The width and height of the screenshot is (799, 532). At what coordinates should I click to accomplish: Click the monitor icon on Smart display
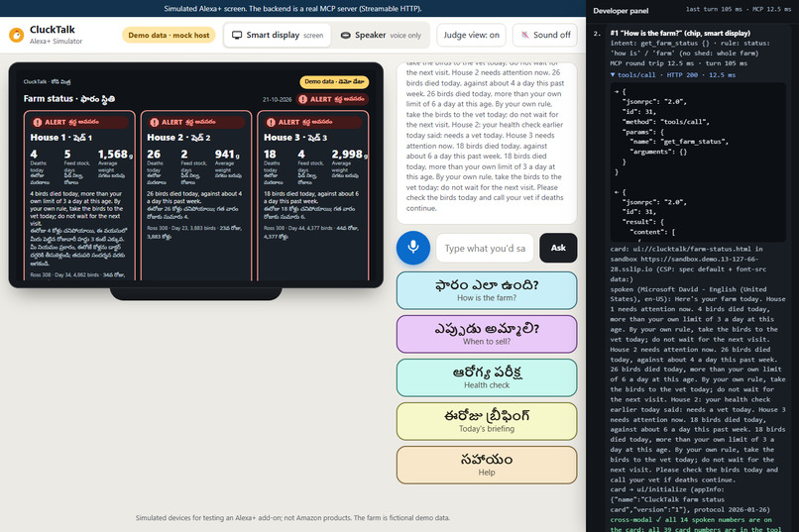point(237,35)
